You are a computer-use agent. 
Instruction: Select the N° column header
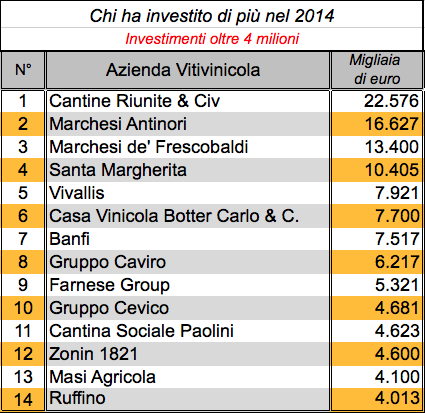coord(23,70)
